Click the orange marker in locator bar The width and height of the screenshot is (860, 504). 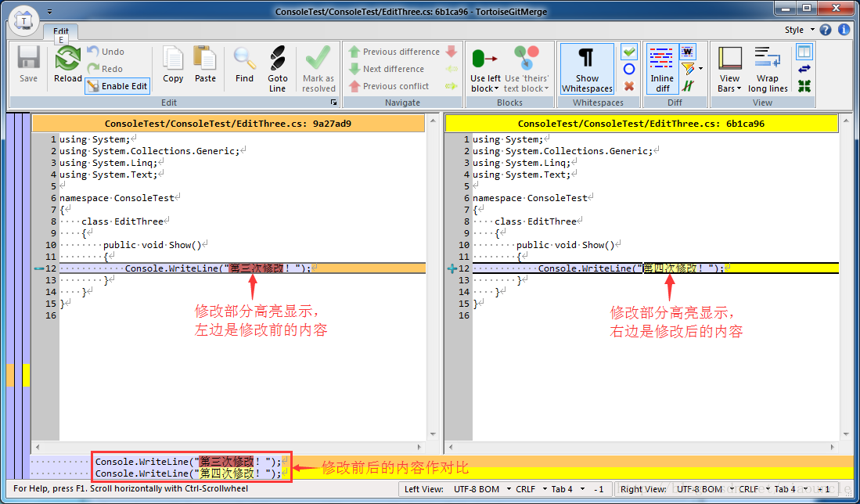click(x=10, y=375)
